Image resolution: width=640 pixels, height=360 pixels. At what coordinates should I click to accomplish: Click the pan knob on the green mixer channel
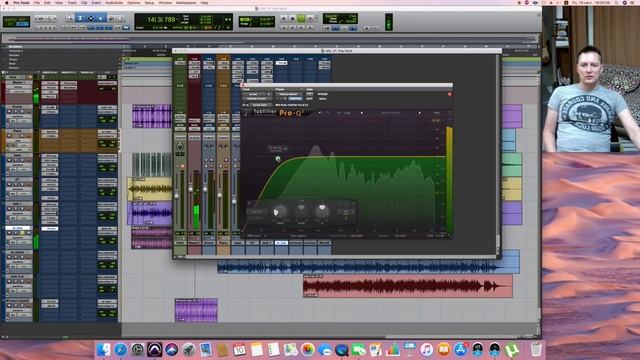(180, 146)
